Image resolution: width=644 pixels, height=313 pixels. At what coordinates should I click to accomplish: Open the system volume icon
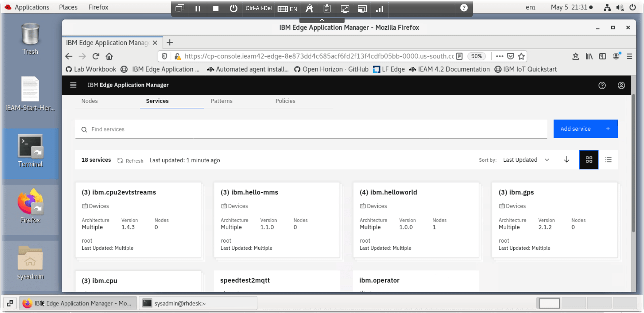coord(620,7)
